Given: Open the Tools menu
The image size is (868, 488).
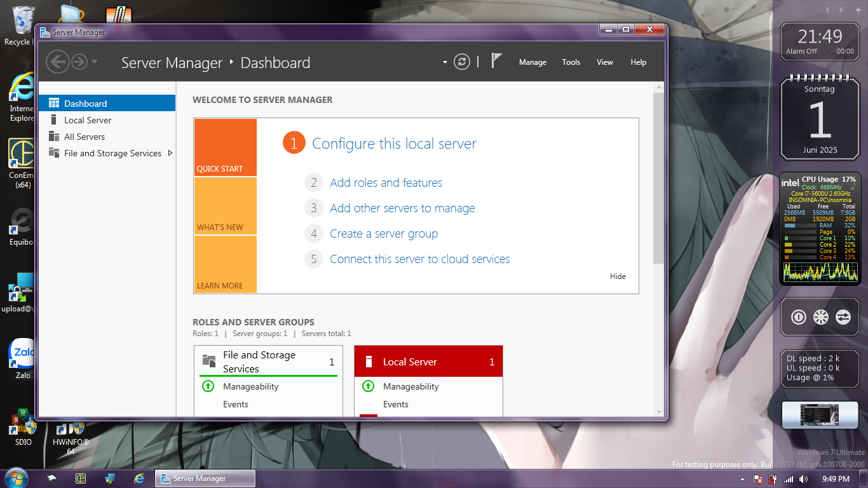Looking at the screenshot, I should [571, 62].
